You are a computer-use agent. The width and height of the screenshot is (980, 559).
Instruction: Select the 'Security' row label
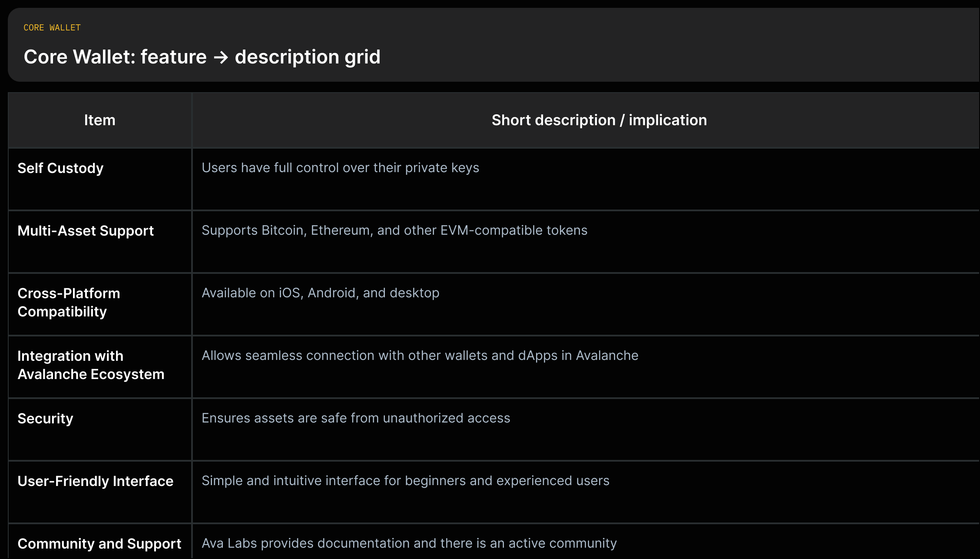click(45, 419)
